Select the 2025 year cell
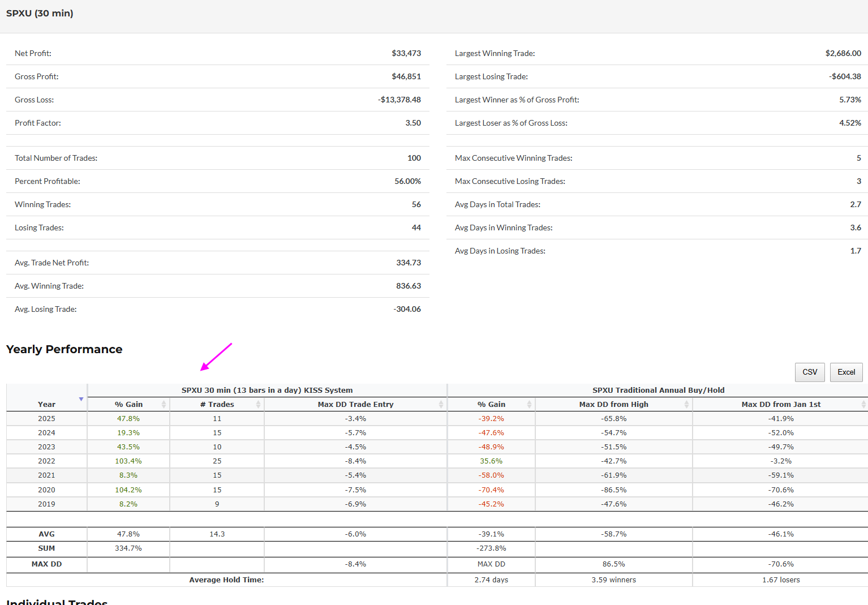Image resolution: width=868 pixels, height=605 pixels. [x=46, y=419]
